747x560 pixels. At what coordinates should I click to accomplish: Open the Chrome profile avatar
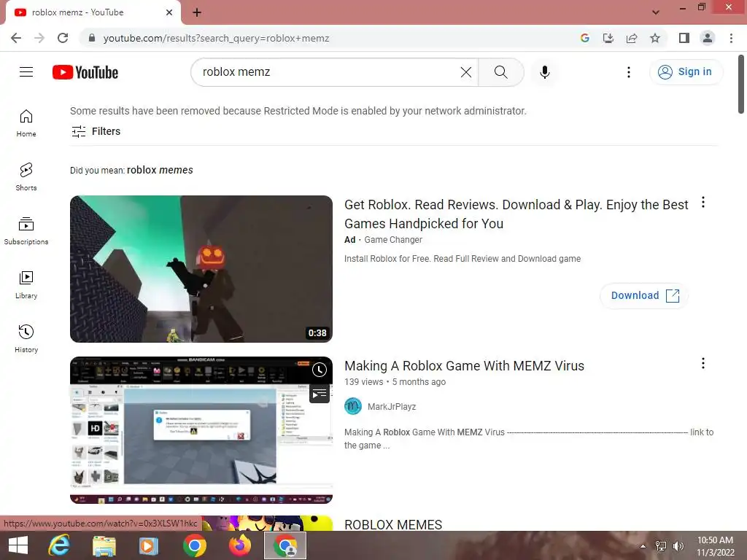point(708,38)
